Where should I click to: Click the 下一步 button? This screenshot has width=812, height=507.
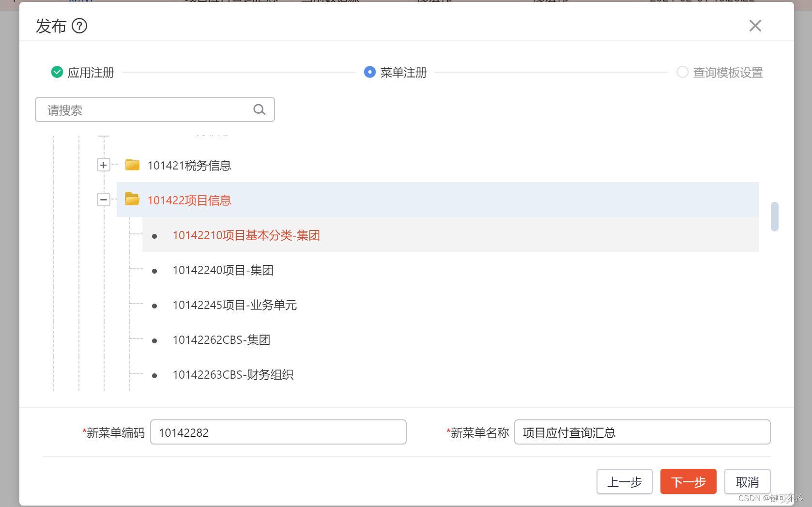click(x=688, y=481)
